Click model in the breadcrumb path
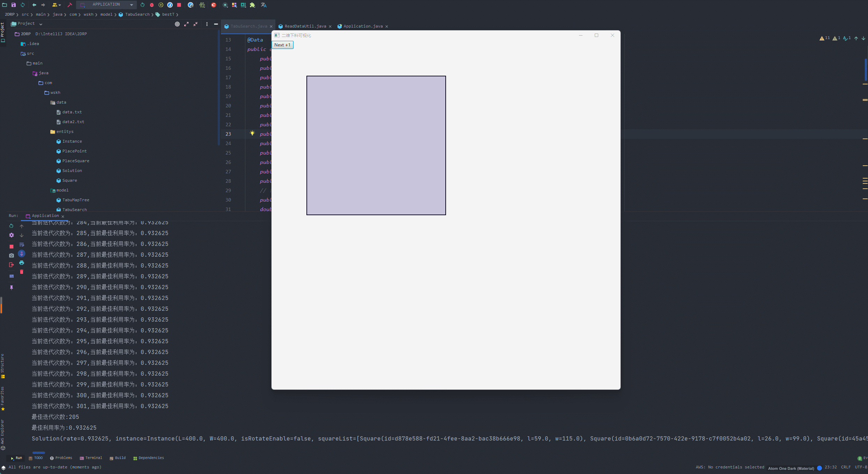Screen dimensions: 868x474 [x=106, y=14]
